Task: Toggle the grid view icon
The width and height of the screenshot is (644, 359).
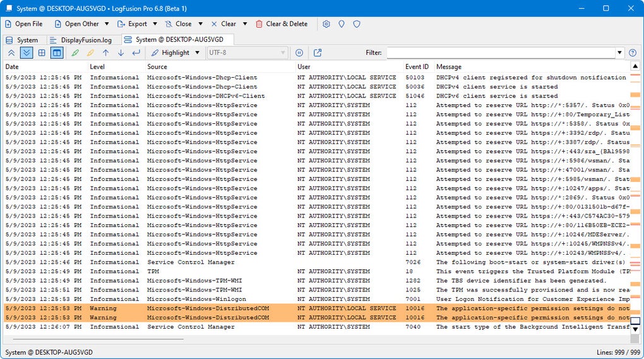Action: tap(42, 52)
